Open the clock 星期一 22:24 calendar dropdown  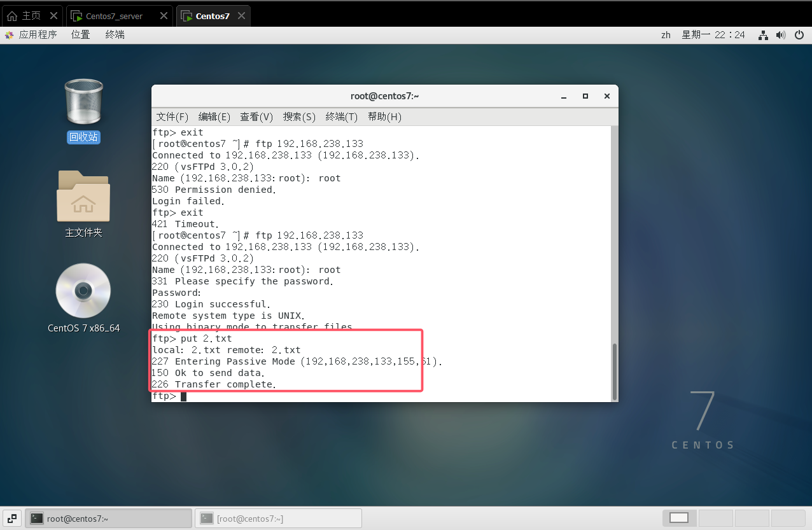713,35
